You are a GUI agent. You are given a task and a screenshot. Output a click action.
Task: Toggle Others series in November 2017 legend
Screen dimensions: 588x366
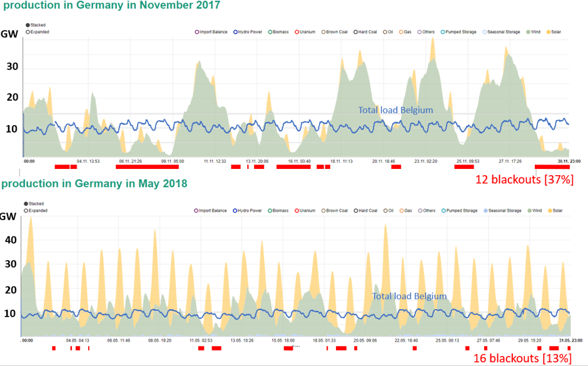click(x=426, y=32)
